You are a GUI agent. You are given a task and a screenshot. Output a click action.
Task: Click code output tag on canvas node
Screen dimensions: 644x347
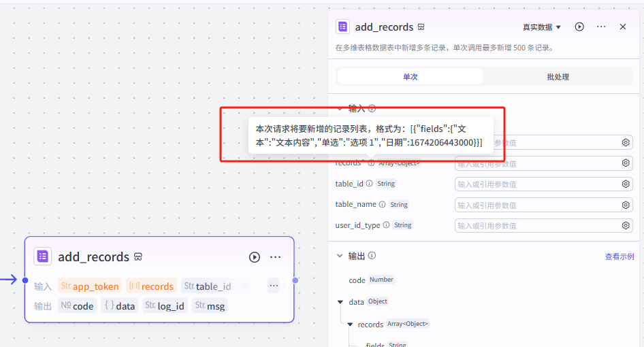[x=77, y=305]
